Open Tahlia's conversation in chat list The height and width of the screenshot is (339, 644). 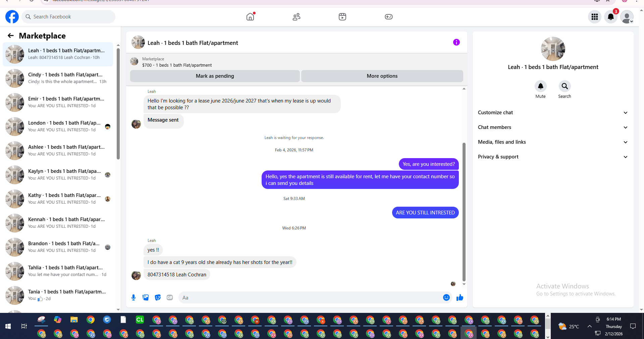58,271
